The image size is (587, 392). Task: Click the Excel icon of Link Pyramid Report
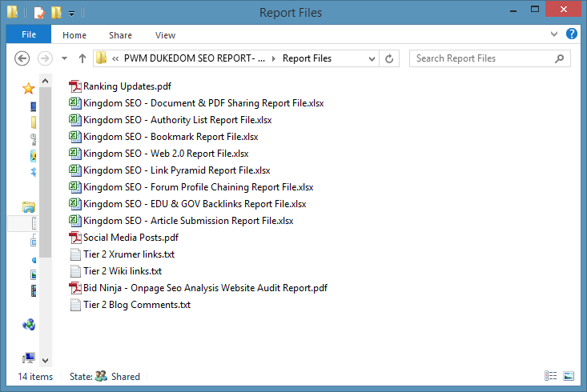tap(75, 170)
